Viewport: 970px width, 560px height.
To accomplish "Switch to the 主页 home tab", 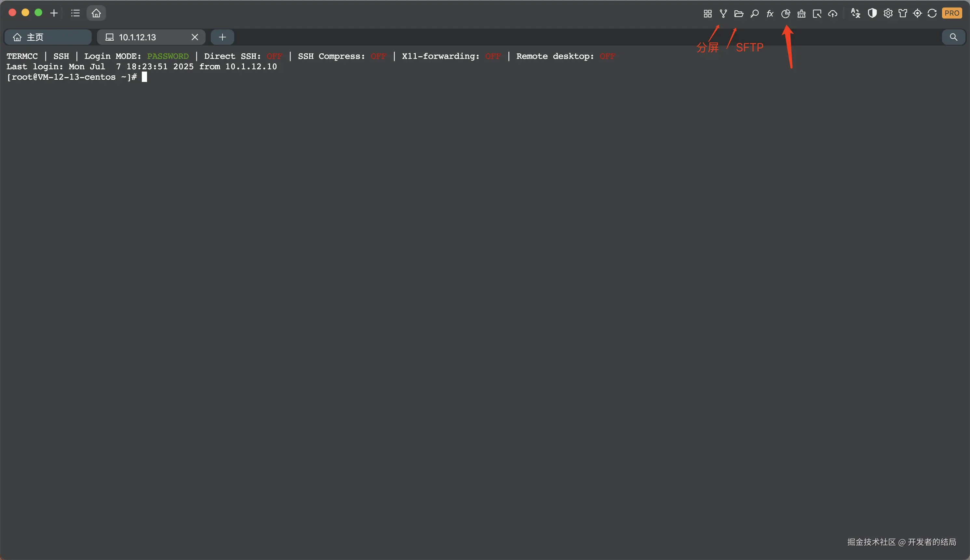I will click(48, 37).
